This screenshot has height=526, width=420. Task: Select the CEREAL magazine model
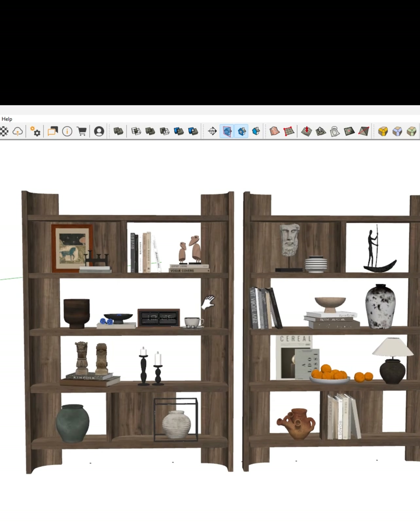pyautogui.click(x=294, y=357)
